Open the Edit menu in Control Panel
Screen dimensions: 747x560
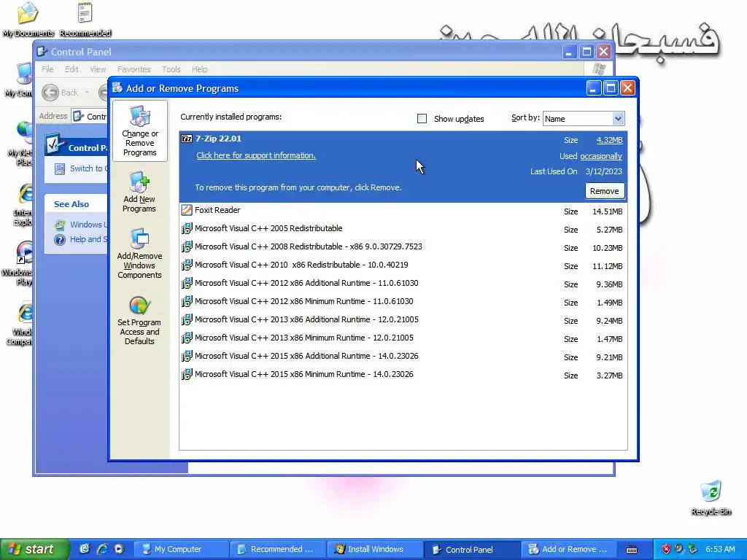click(72, 69)
